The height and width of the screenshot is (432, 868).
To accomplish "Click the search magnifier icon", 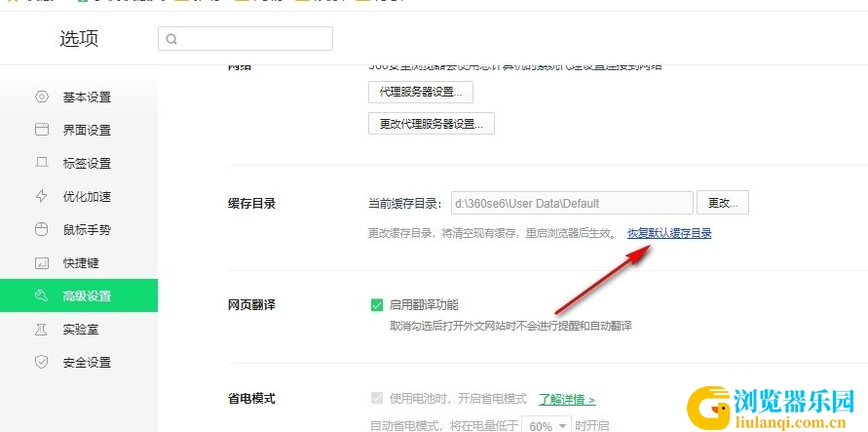I will [x=171, y=39].
